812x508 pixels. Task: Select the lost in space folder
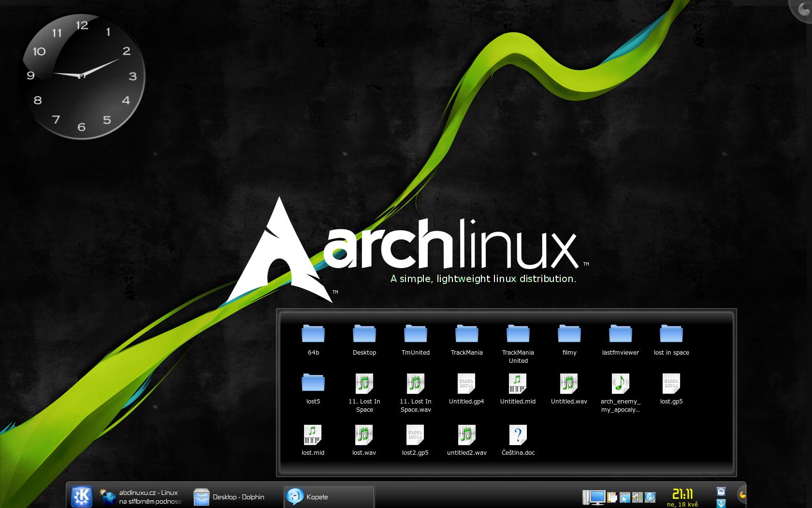click(x=671, y=340)
